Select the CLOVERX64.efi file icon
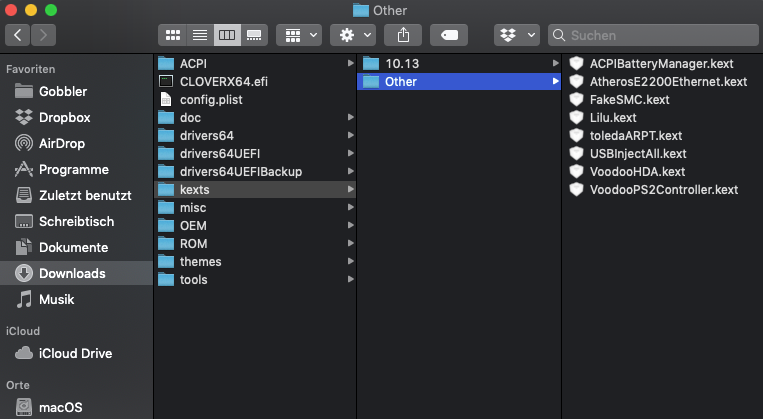Screen dimensions: 763x419 166,82
